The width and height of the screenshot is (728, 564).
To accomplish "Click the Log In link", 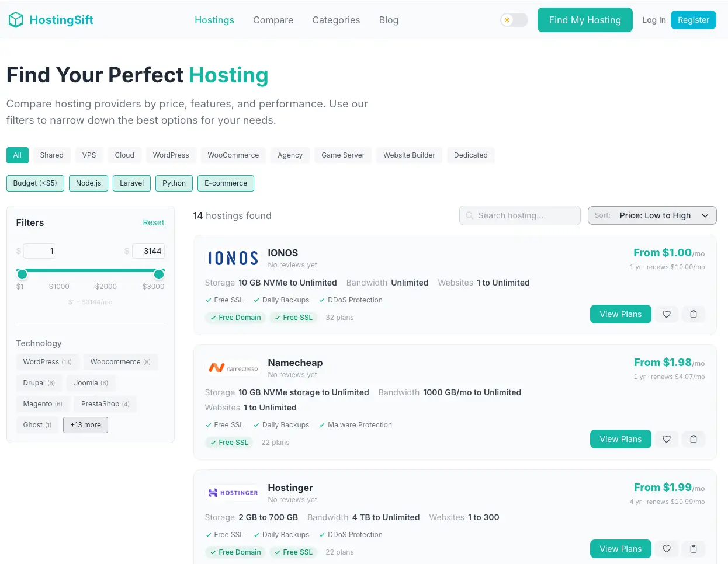I will [654, 20].
